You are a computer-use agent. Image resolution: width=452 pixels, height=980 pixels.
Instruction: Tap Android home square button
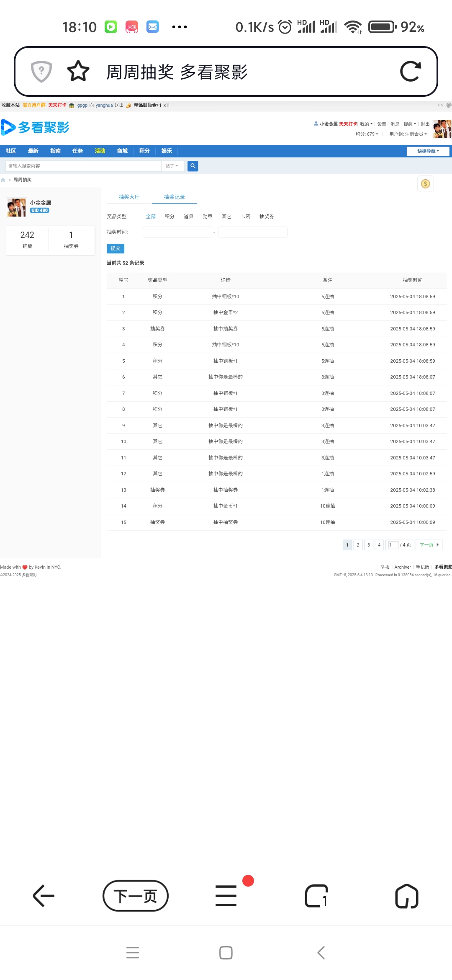(226, 953)
